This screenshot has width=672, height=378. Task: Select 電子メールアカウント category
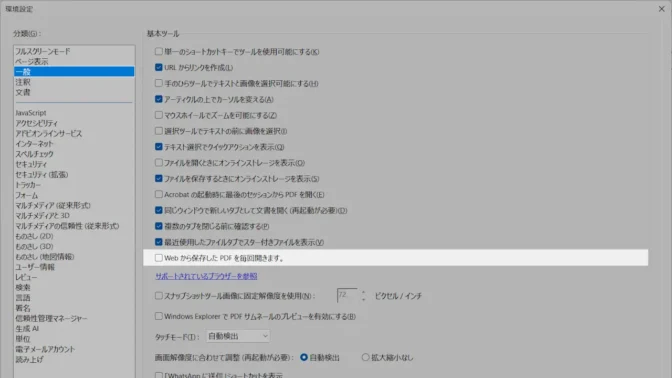74,349
